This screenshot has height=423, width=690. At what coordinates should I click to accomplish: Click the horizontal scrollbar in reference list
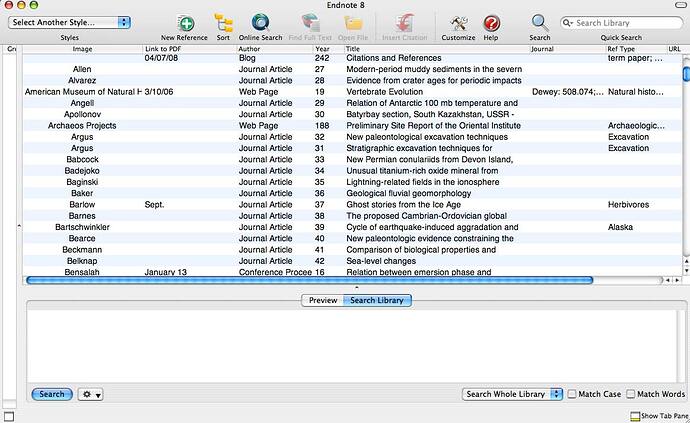(x=309, y=280)
